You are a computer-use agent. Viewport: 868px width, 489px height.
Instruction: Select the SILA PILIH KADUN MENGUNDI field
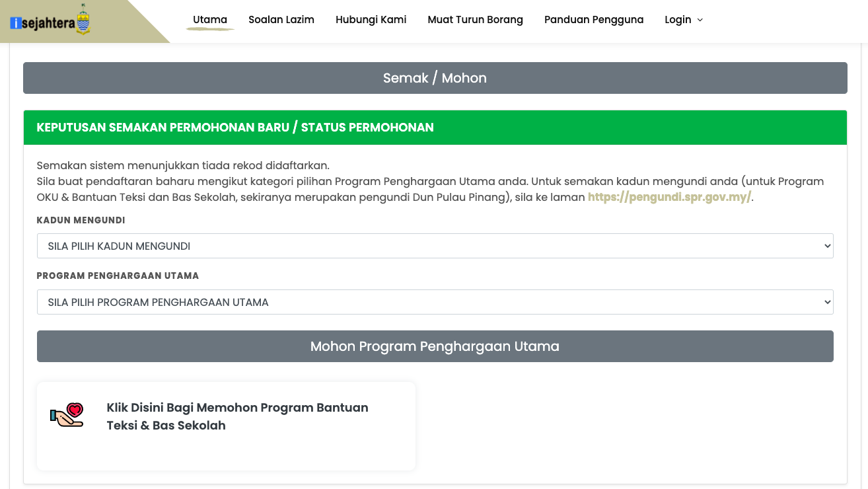point(435,245)
